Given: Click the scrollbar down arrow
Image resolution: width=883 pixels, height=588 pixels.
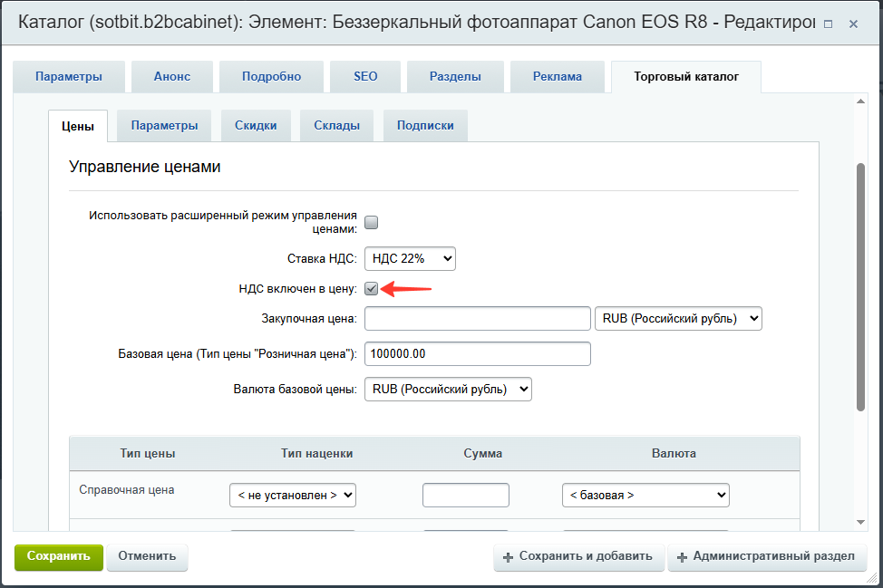Looking at the screenshot, I should click(x=860, y=522).
